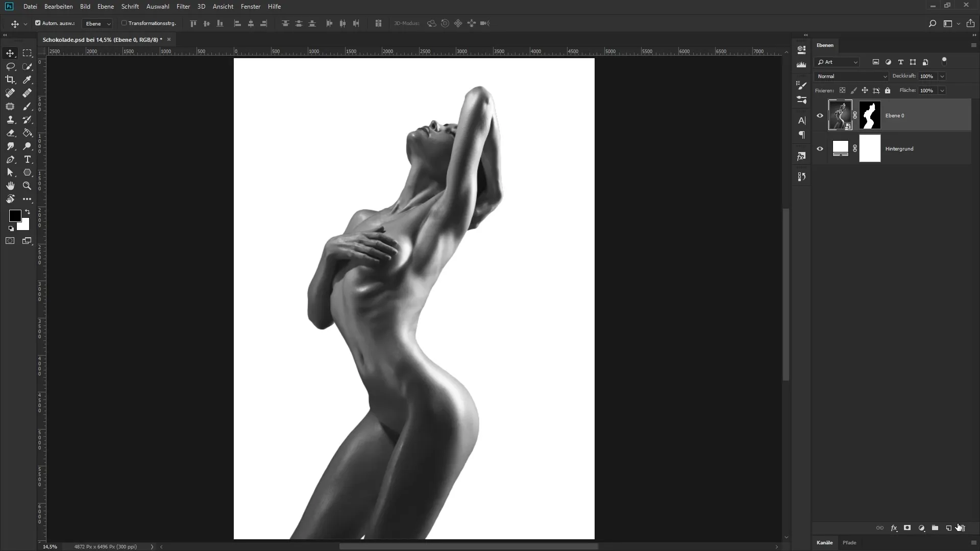The width and height of the screenshot is (980, 551).
Task: Toggle Autom. ausw. checkbox
Action: tap(38, 23)
